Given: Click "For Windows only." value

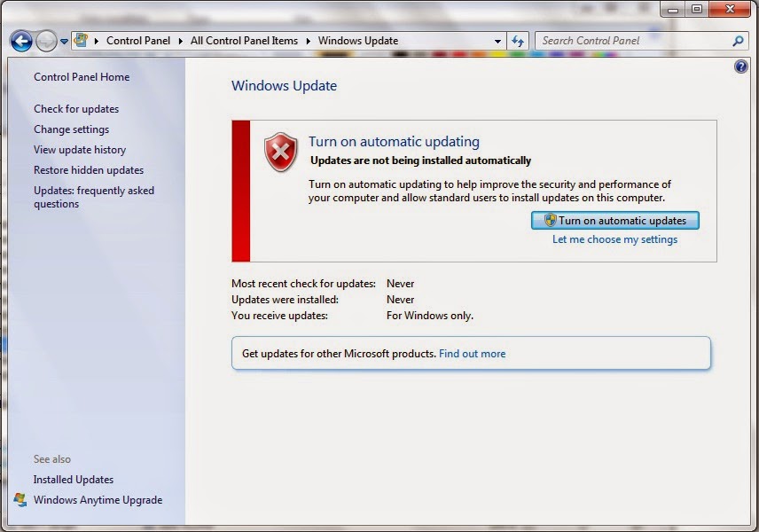Looking at the screenshot, I should click(x=430, y=315).
